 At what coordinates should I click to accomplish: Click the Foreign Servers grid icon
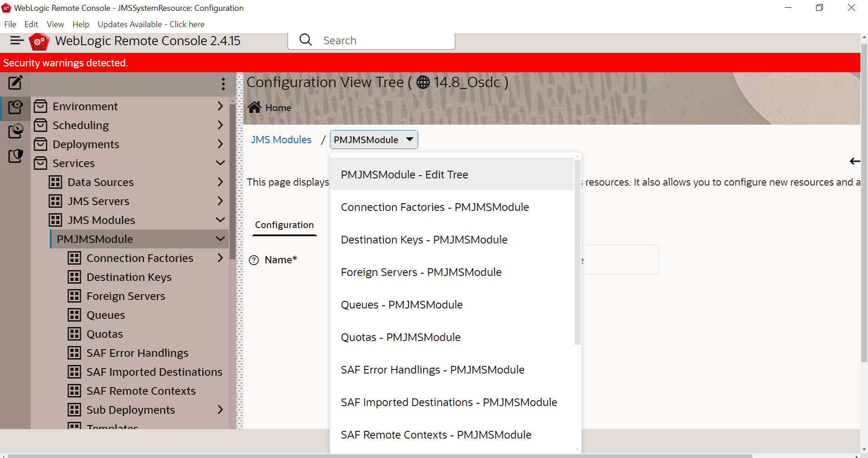point(75,296)
